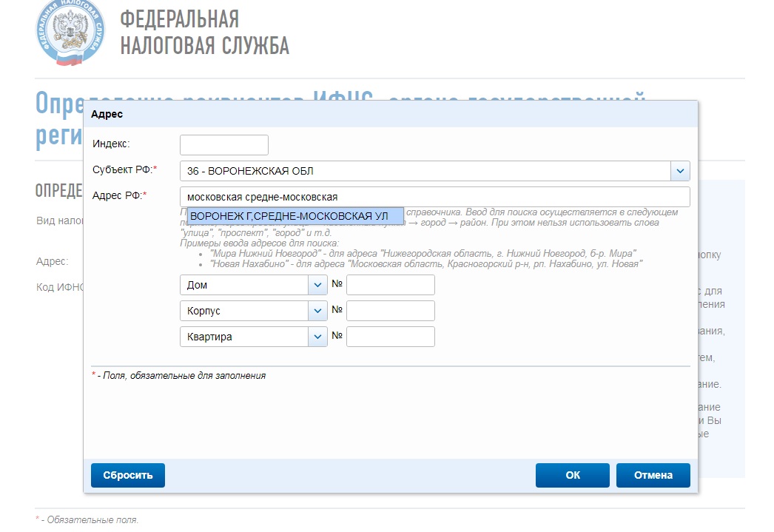Image resolution: width=774 pixels, height=532 pixels.
Task: Click the Субъект РФ field showing Воронежская обл
Action: click(425, 171)
